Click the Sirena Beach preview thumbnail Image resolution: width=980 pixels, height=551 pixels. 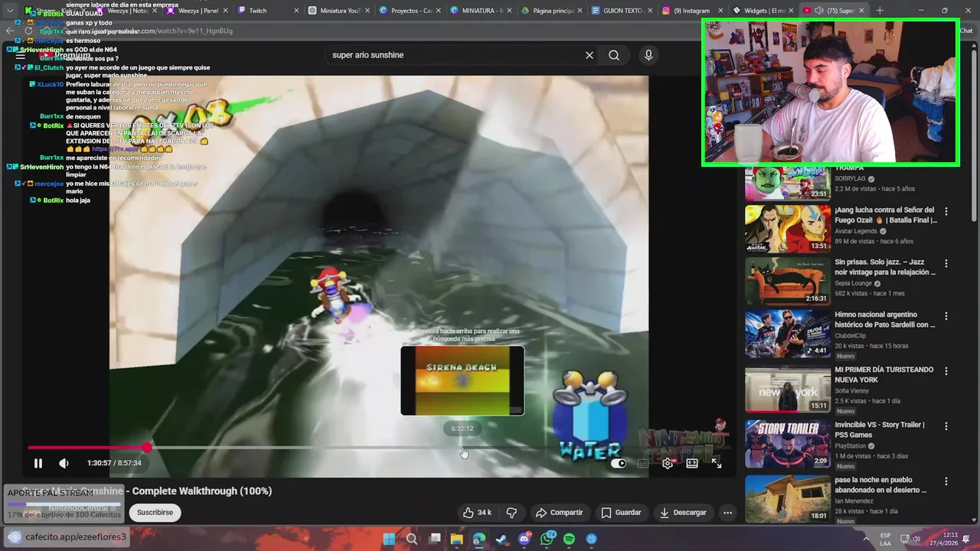(x=462, y=381)
